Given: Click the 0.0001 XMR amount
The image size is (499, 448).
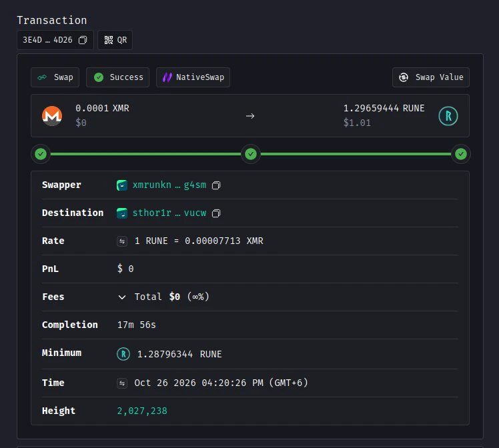Looking at the screenshot, I should pyautogui.click(x=102, y=108).
